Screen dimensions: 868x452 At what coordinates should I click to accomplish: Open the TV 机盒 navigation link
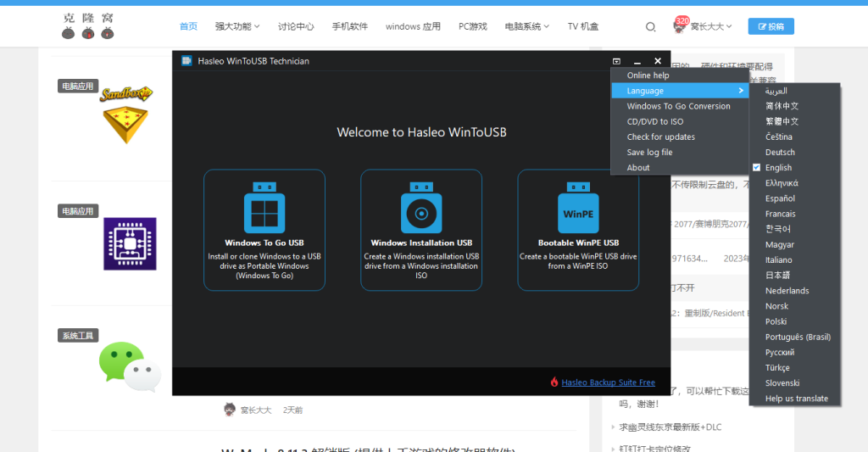coord(583,26)
